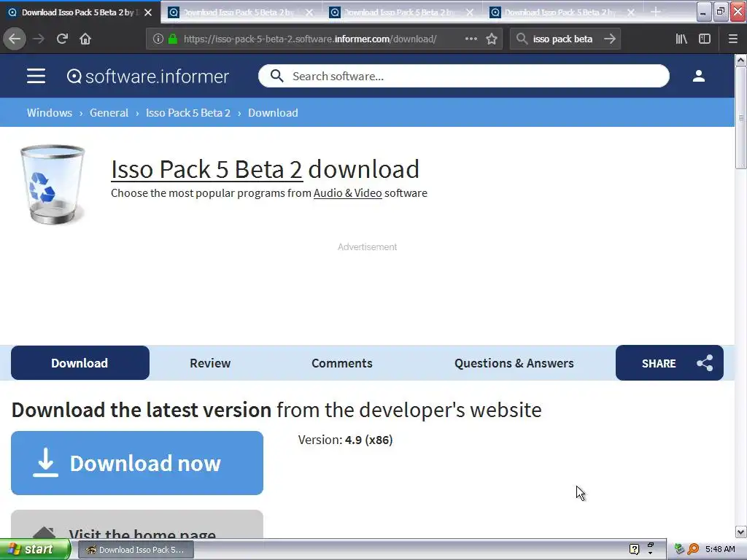Go back with the browser back arrow
This screenshot has width=747, height=560.
tap(15, 39)
